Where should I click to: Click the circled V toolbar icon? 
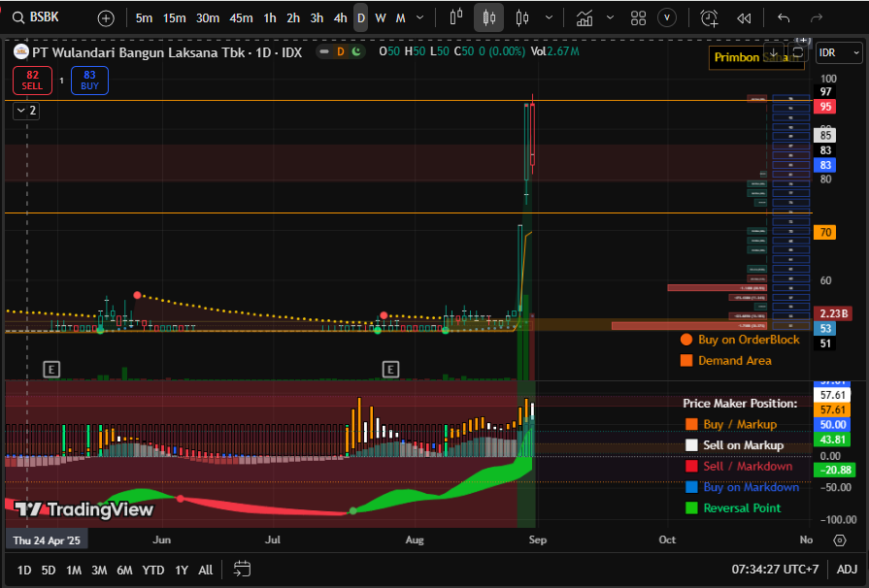coord(667,17)
